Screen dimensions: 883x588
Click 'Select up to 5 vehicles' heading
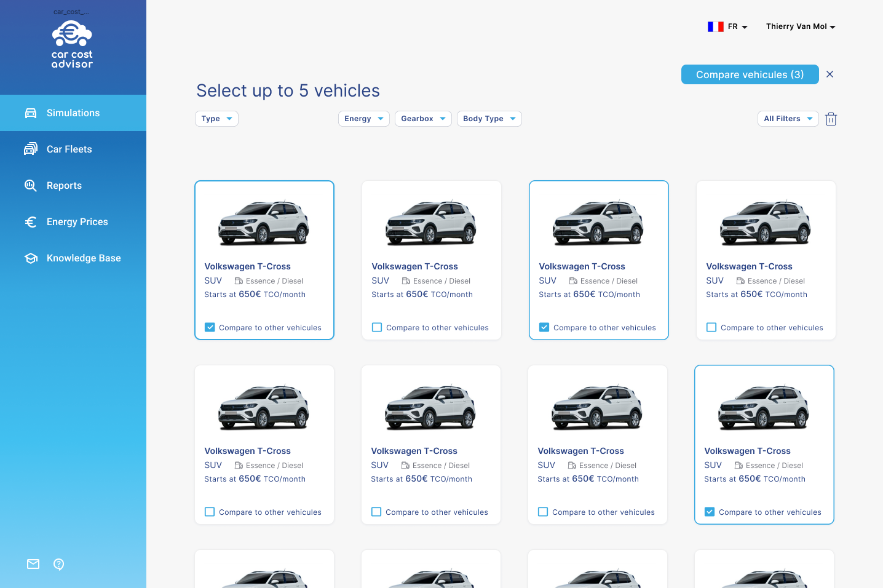click(x=288, y=91)
